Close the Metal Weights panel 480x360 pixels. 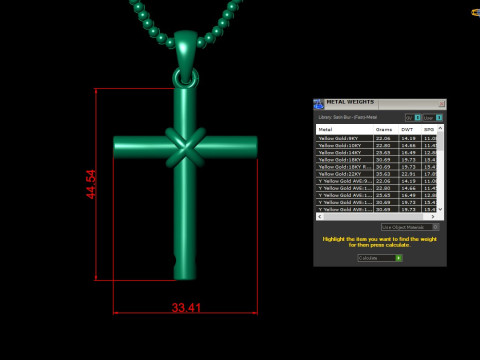(x=441, y=104)
